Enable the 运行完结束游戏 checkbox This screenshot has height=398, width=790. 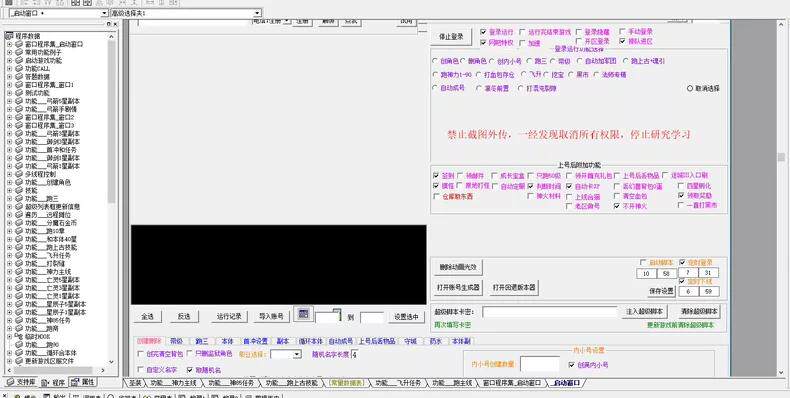(x=522, y=32)
